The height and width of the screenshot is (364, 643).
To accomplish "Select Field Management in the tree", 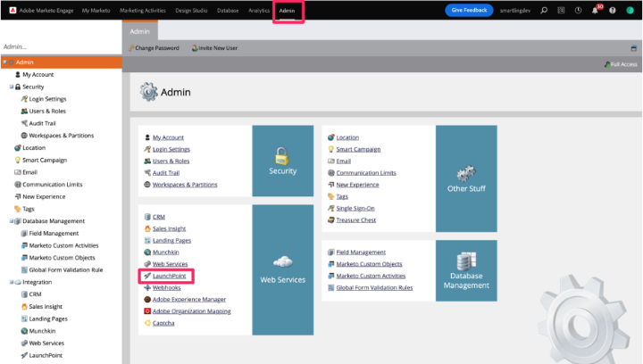I will (54, 234).
